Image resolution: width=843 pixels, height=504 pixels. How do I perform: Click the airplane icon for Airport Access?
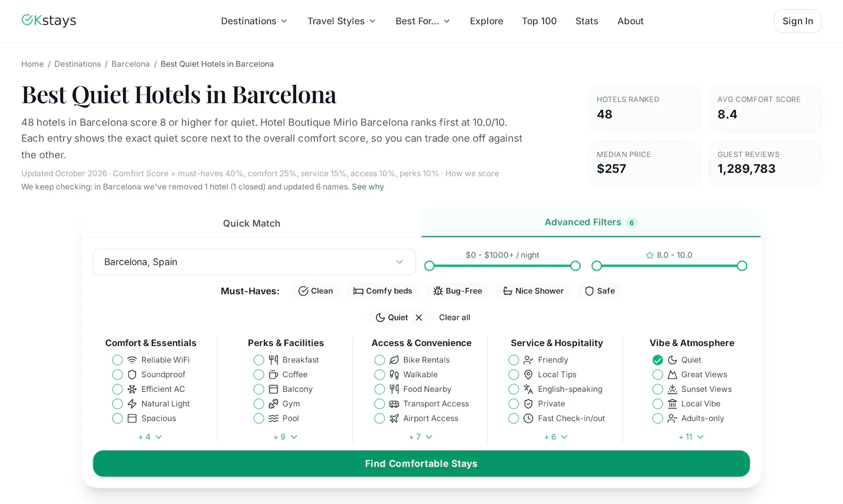(x=394, y=418)
